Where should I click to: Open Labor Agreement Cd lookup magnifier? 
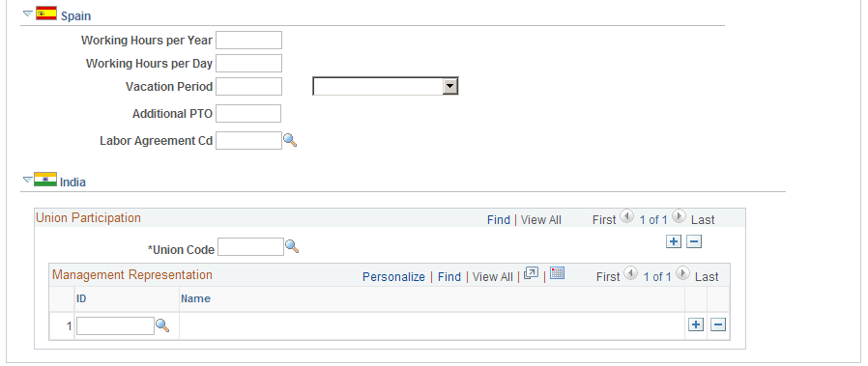(x=290, y=140)
